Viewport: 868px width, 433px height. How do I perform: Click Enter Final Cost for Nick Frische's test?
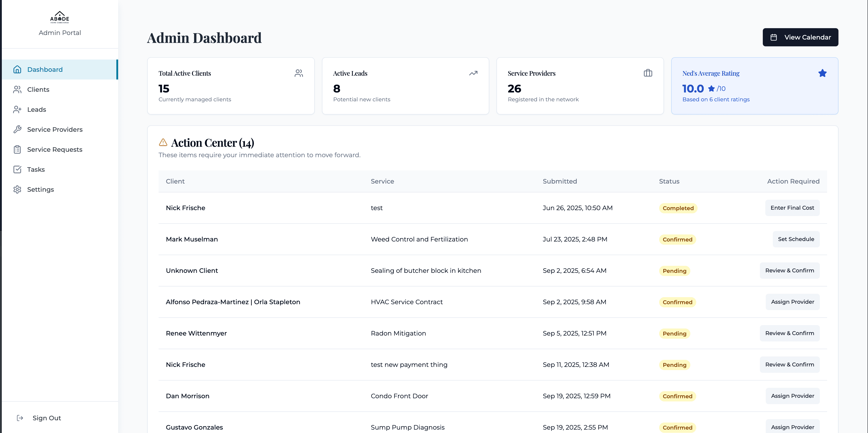[792, 208]
